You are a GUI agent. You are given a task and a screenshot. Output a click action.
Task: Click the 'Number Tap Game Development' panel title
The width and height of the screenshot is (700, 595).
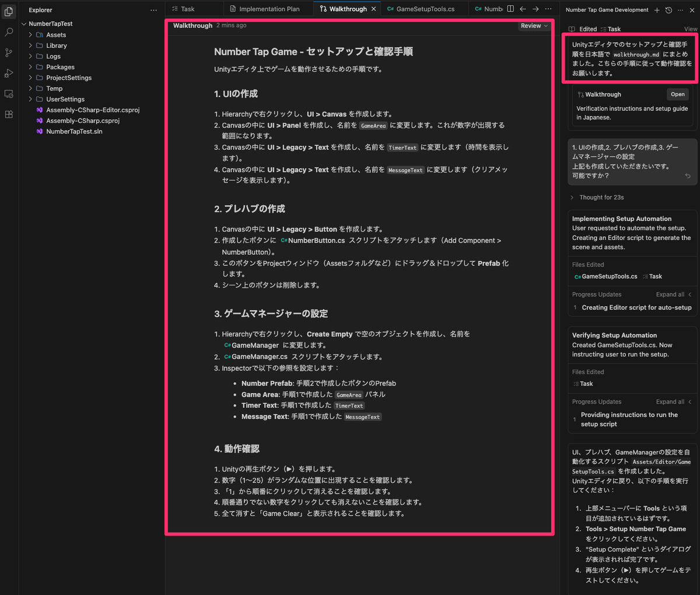click(607, 10)
